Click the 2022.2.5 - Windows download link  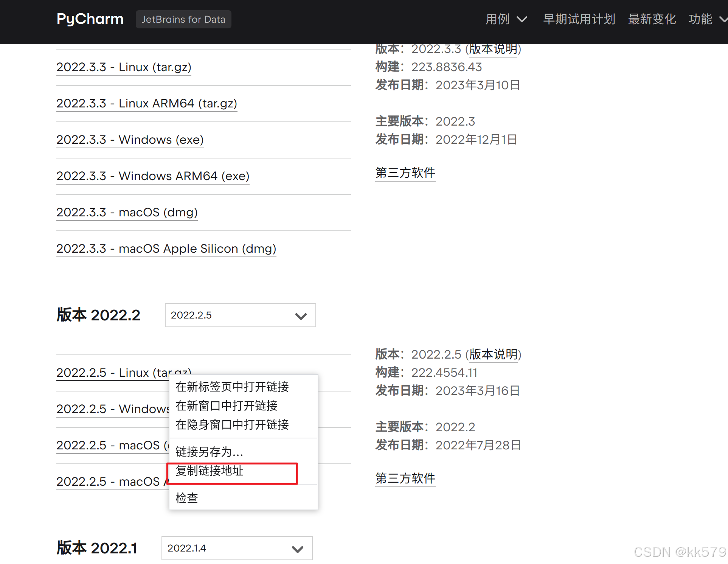pyautogui.click(x=113, y=409)
